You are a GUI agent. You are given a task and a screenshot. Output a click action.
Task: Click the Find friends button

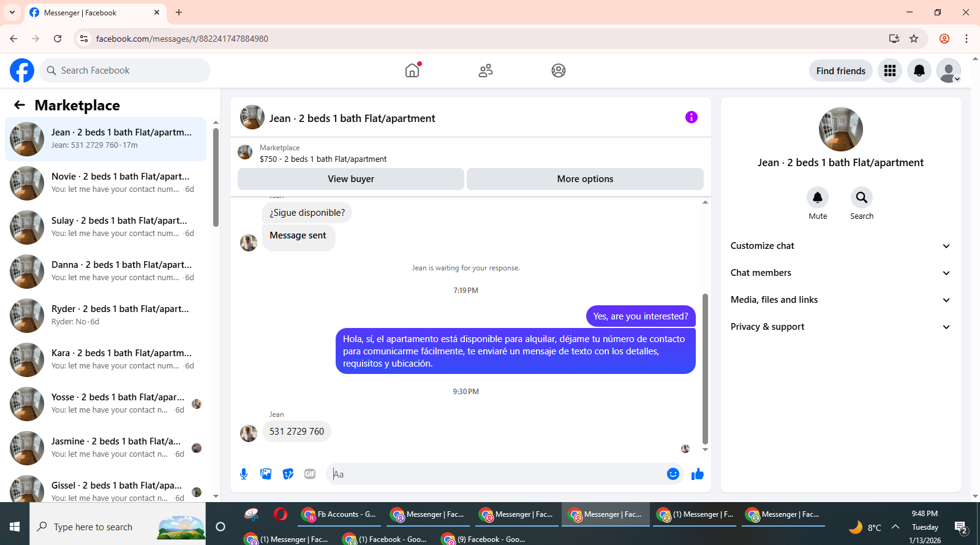(841, 71)
